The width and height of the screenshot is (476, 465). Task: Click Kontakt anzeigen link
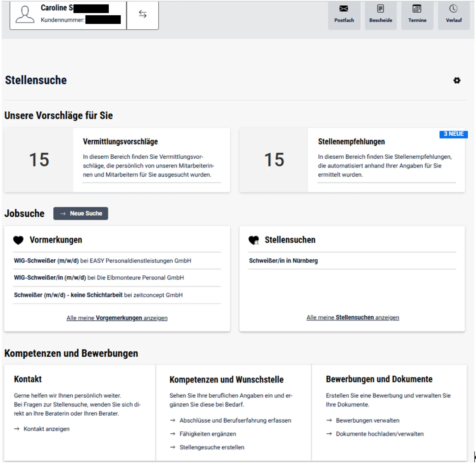tap(46, 429)
